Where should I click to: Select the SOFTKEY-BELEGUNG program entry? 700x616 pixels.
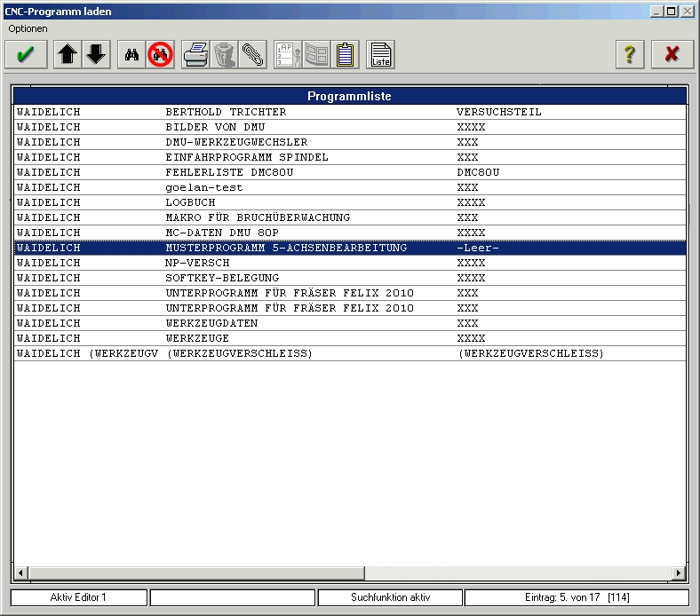pos(222,278)
